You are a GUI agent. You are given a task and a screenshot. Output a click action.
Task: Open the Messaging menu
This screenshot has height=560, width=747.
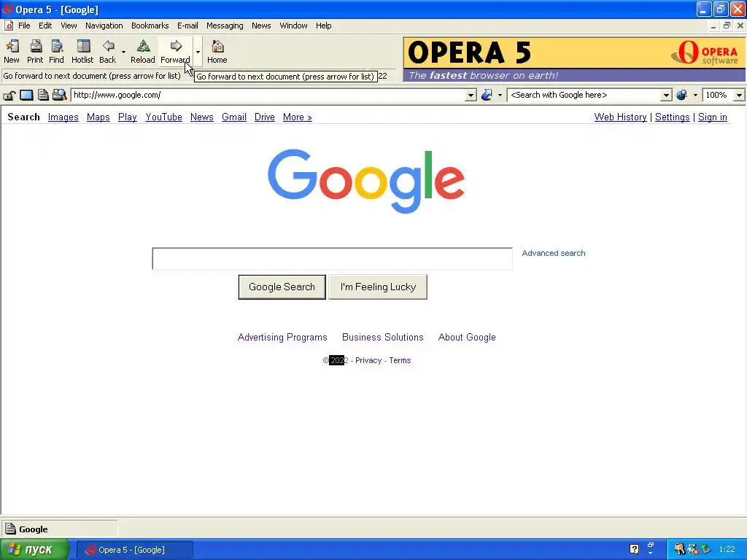(x=225, y=26)
